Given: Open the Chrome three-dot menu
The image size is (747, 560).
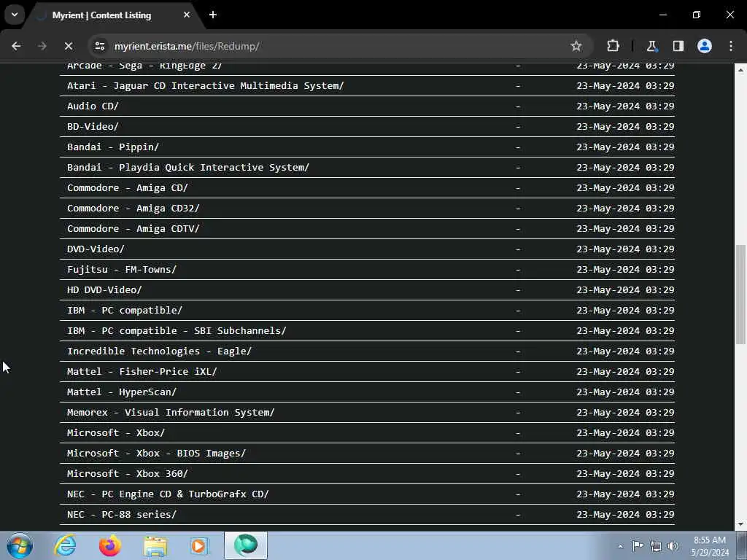Looking at the screenshot, I should 731,46.
